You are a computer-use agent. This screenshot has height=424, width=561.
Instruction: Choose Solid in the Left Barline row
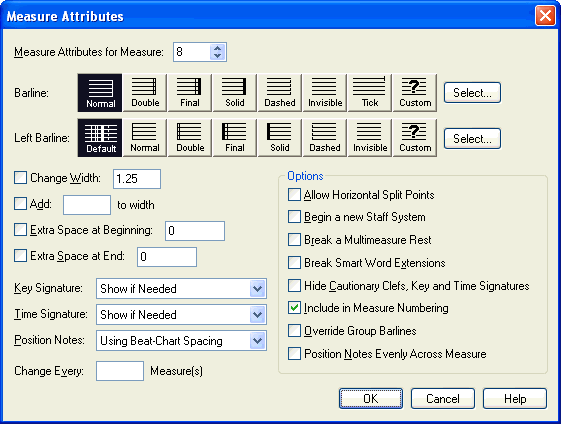(x=280, y=138)
